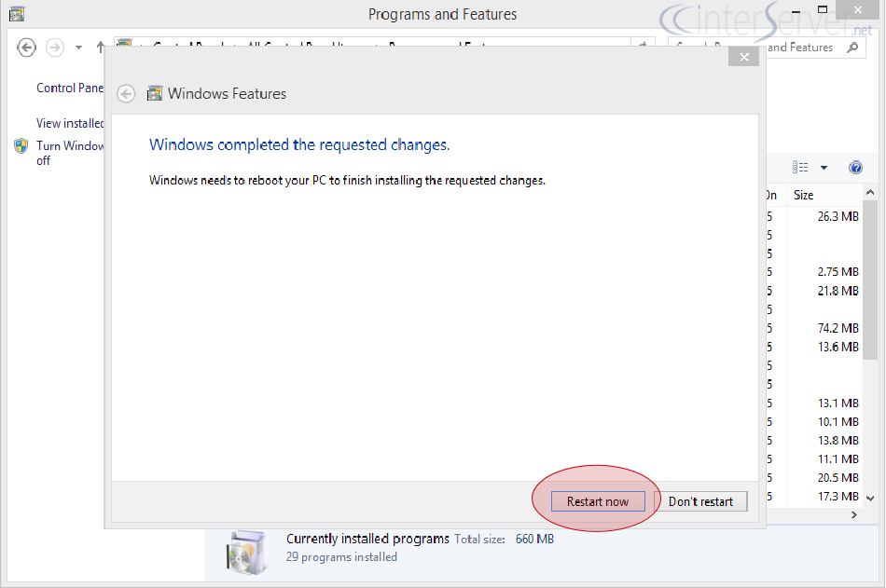Select the 11.1 MB size entry
This screenshot has width=886, height=588.
tap(838, 459)
